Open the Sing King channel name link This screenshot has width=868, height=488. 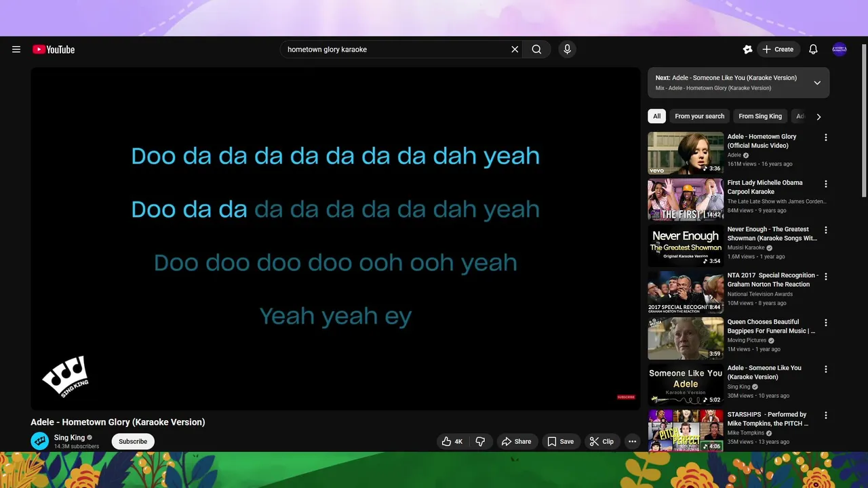[x=69, y=438]
